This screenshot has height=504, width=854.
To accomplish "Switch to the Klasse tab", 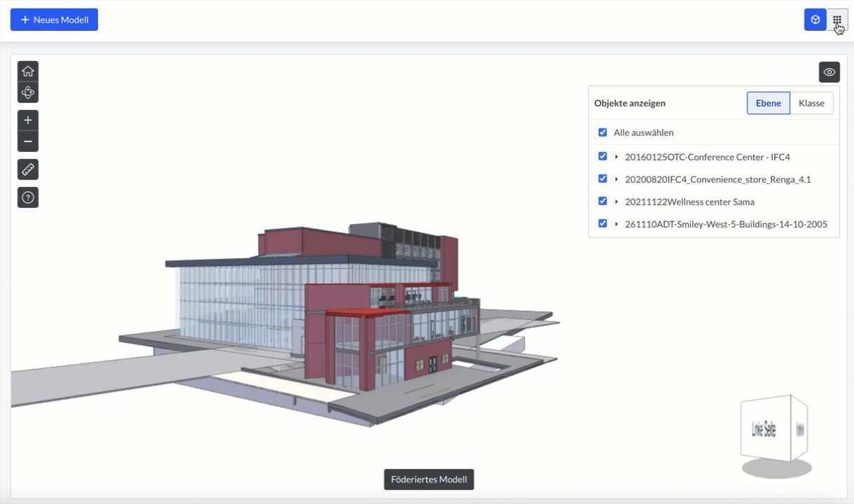I will point(811,103).
